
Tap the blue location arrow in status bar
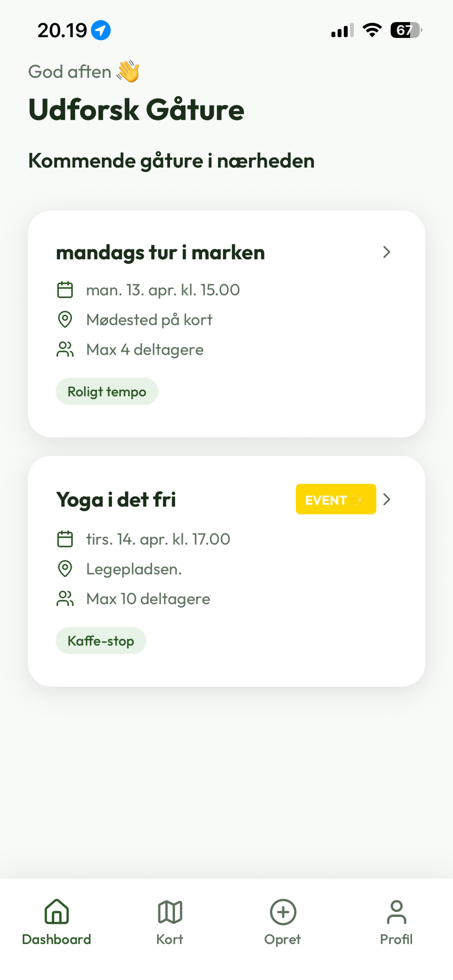coord(101,30)
